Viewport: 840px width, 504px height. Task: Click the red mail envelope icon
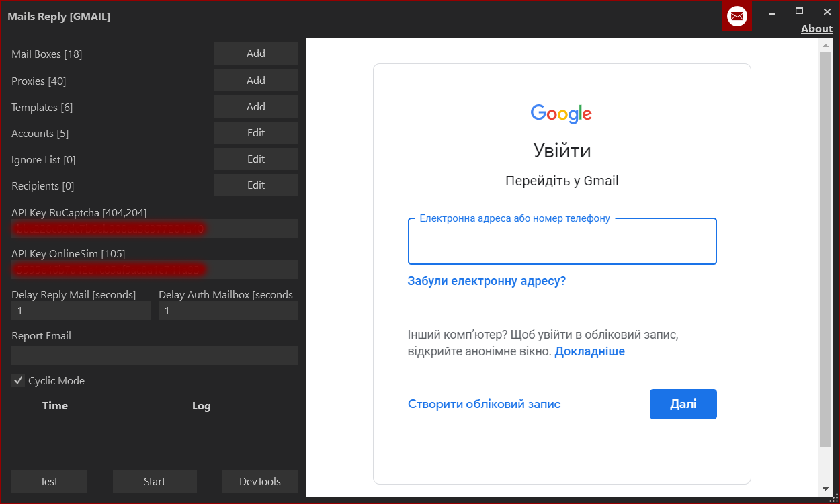coord(737,15)
